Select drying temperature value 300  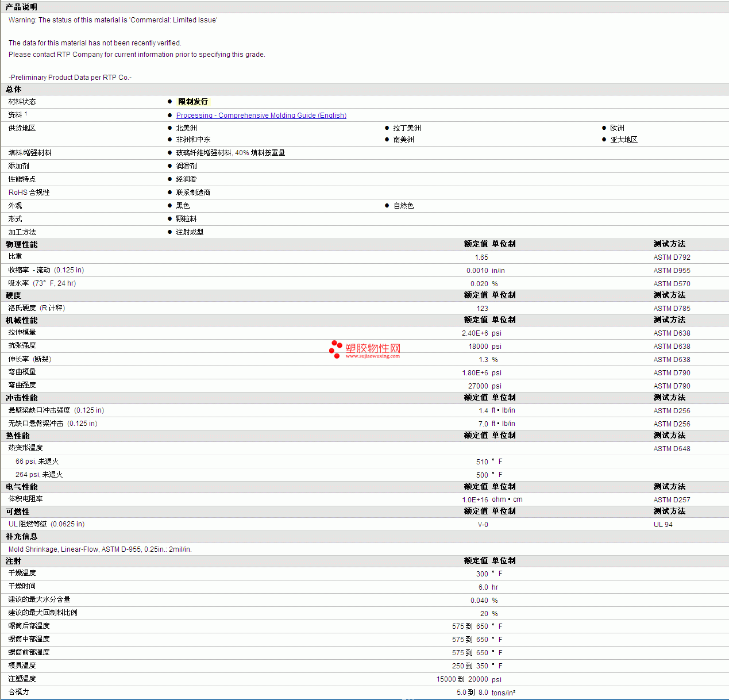(x=483, y=574)
